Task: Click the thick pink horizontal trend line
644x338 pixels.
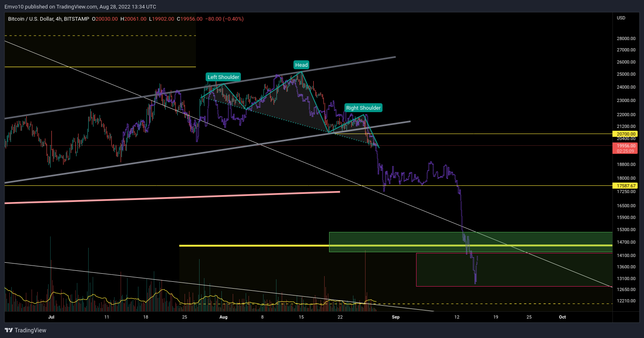Action: tap(172, 197)
